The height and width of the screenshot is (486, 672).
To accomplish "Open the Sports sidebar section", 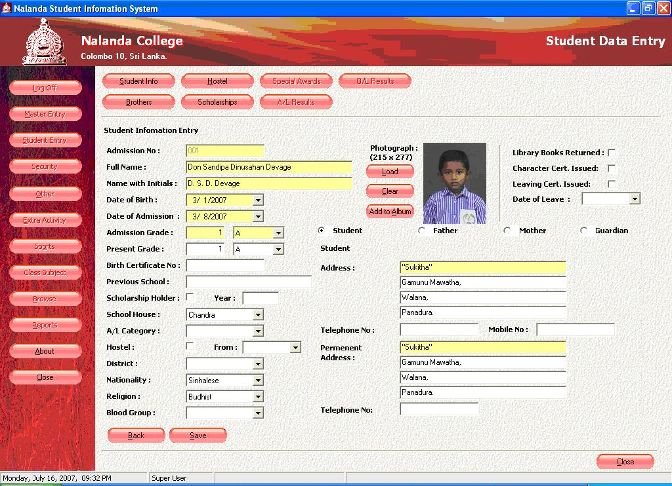I will pyautogui.click(x=45, y=246).
